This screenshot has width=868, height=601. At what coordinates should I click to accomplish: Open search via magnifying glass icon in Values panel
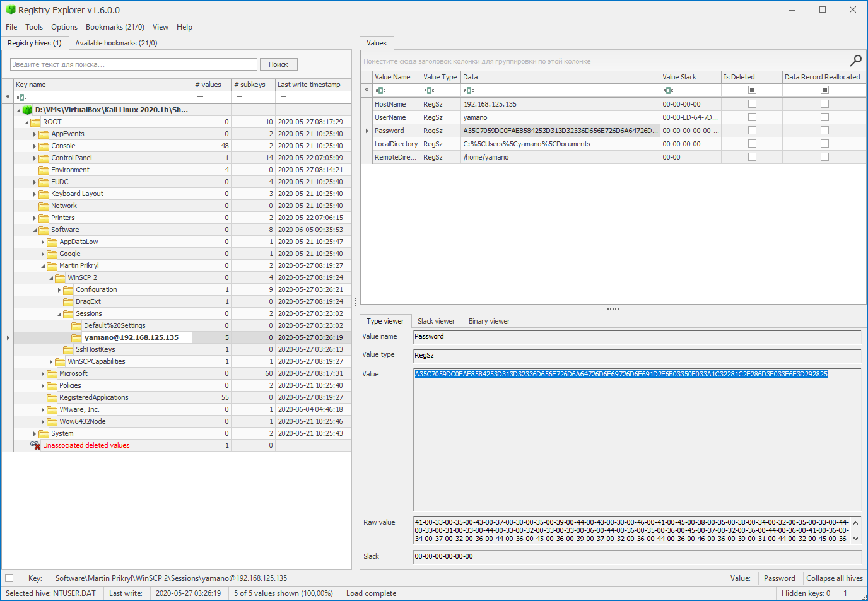[x=855, y=60]
